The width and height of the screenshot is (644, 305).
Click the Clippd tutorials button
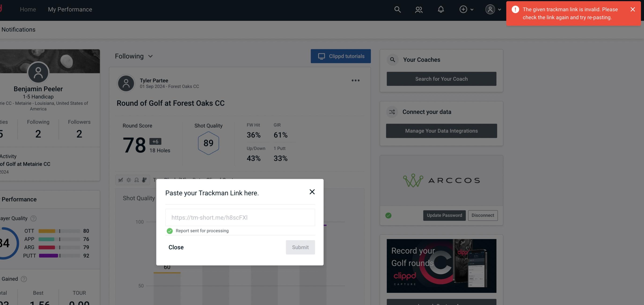click(x=341, y=56)
